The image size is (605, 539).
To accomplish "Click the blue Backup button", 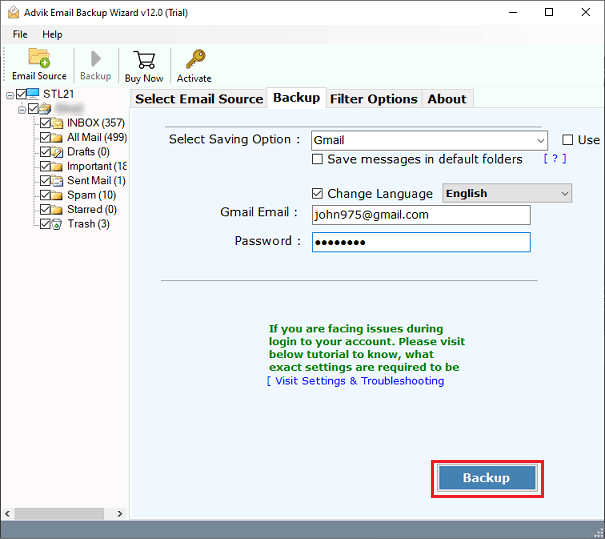I will tap(487, 478).
